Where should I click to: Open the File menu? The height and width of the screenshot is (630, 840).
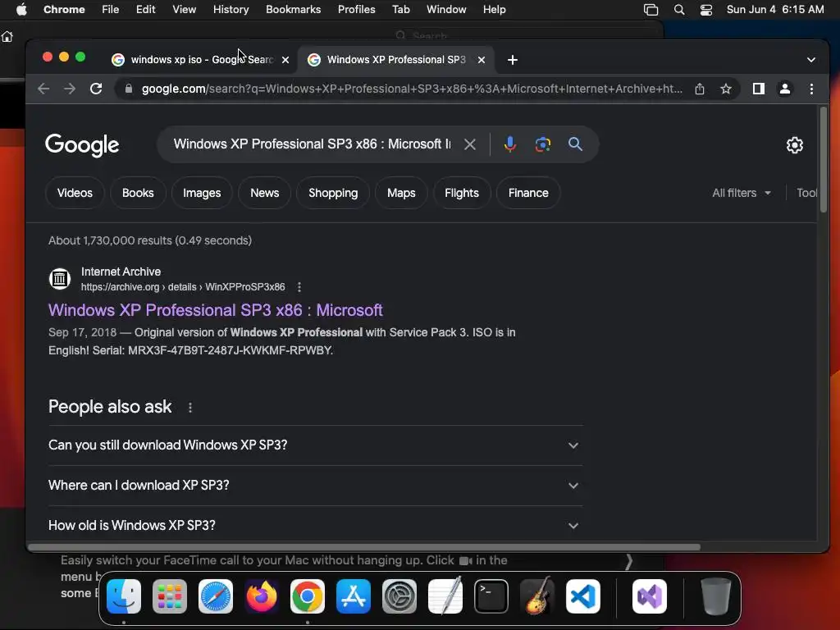coord(111,10)
